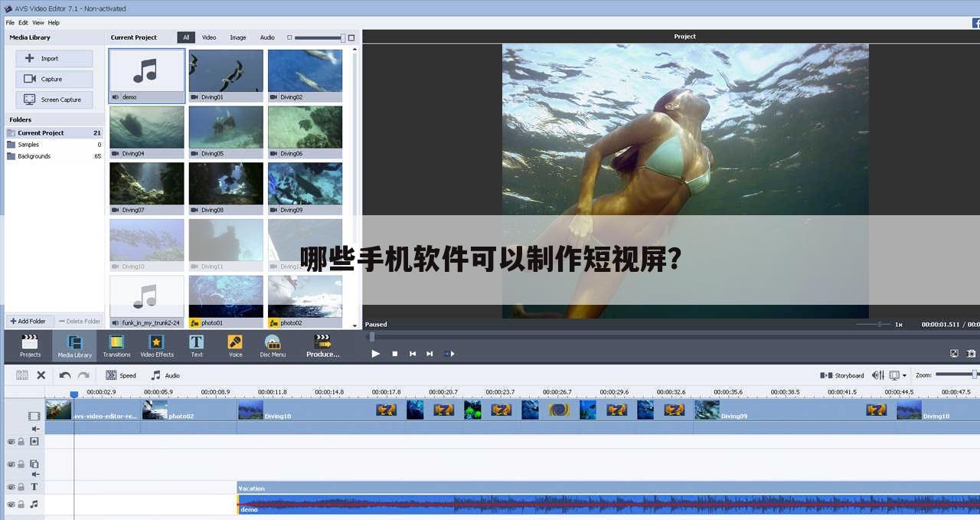
Task: Hide the video overlay track
Action: tap(11, 464)
